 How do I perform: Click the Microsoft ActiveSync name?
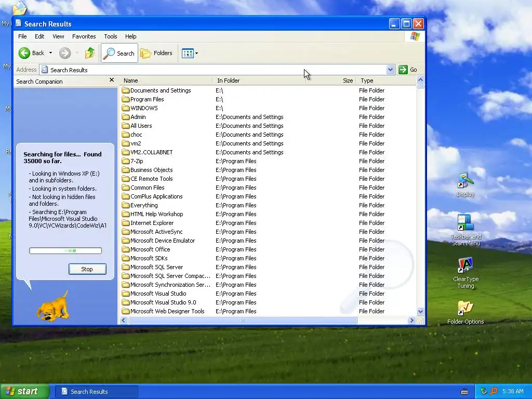pyautogui.click(x=156, y=232)
